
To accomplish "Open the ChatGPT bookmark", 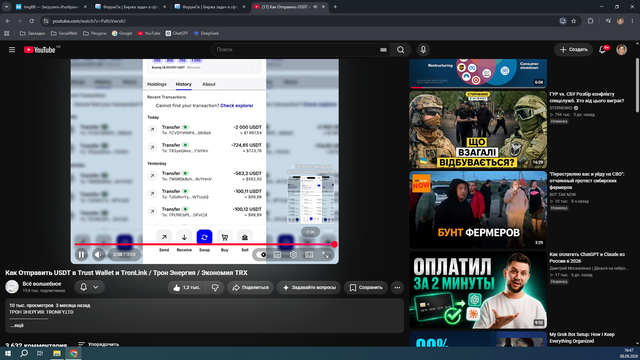I will pos(177,33).
